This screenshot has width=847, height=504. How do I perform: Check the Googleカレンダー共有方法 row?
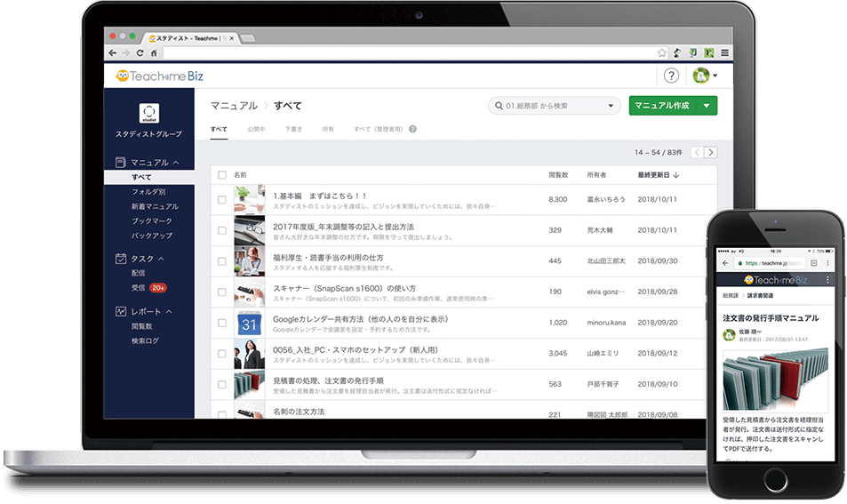pos(222,323)
